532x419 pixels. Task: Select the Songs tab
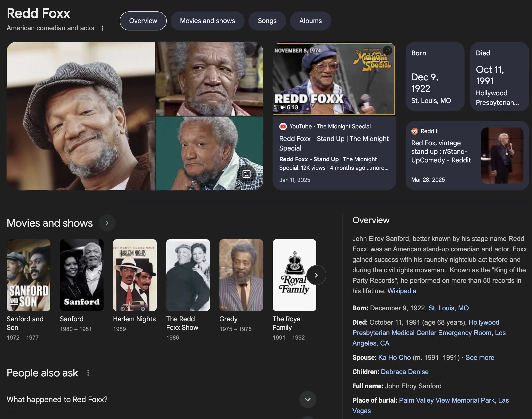[x=267, y=21]
